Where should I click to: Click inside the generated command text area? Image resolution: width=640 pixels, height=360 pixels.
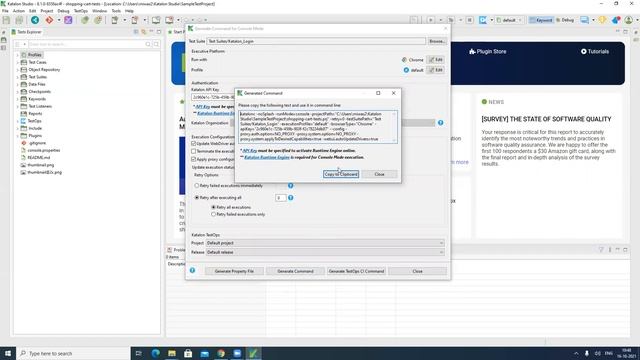[x=317, y=127]
